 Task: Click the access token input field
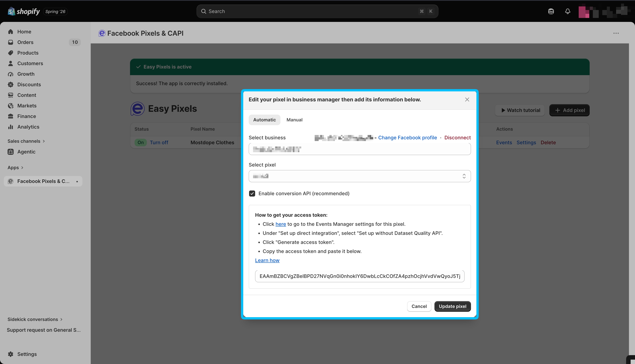359,276
